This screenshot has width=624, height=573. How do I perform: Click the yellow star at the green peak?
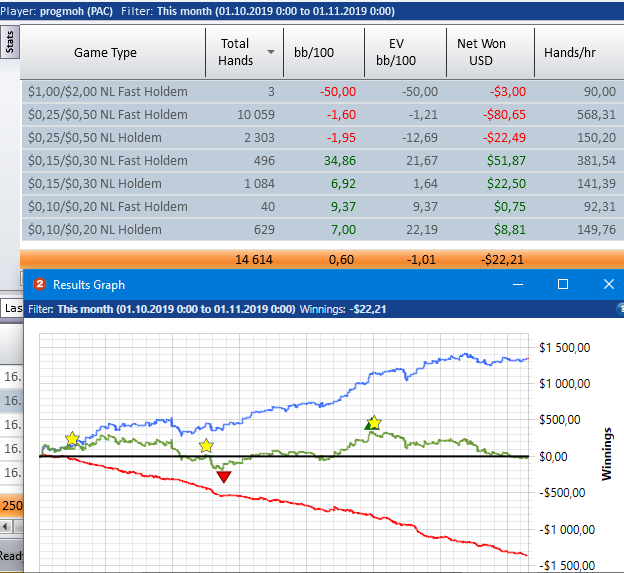coord(374,422)
